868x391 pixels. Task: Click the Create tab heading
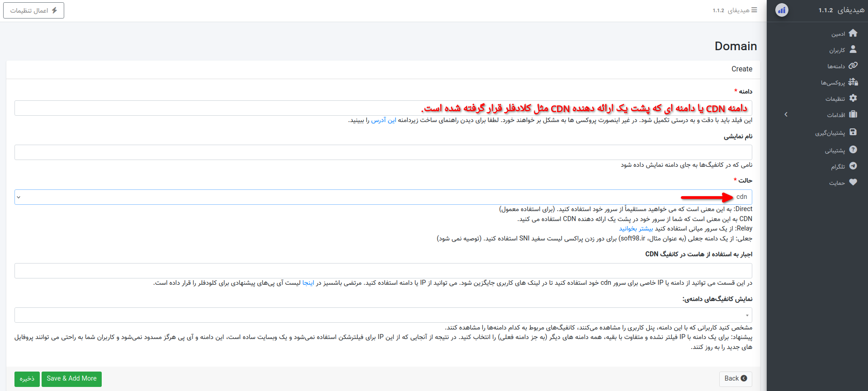tap(742, 69)
